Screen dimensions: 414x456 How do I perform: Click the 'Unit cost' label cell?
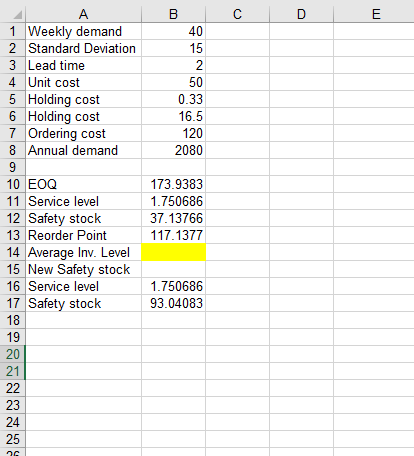click(x=83, y=82)
